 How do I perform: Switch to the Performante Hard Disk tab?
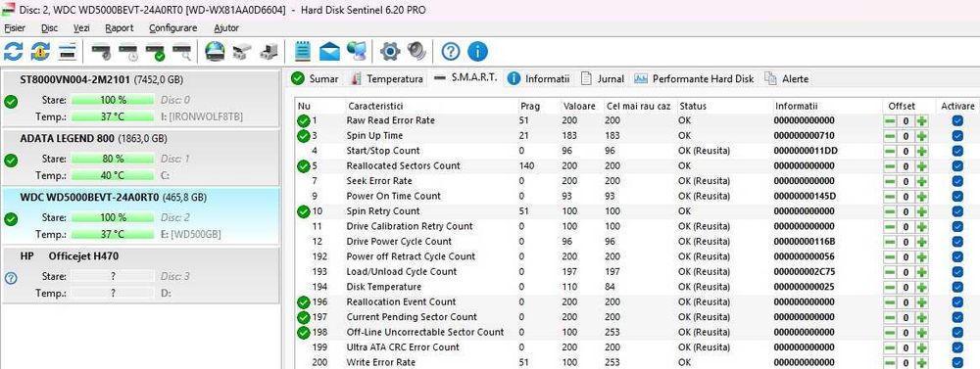click(695, 78)
